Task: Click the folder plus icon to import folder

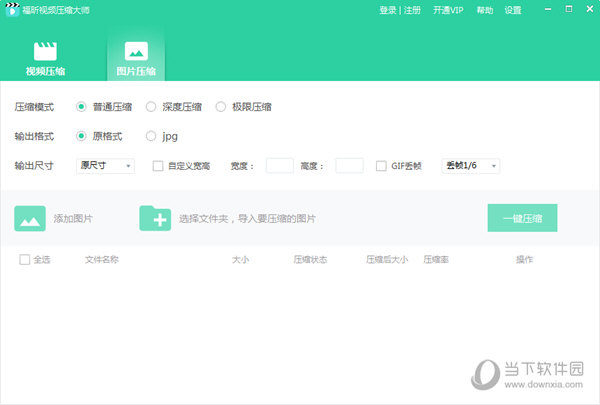Action: tap(155, 218)
